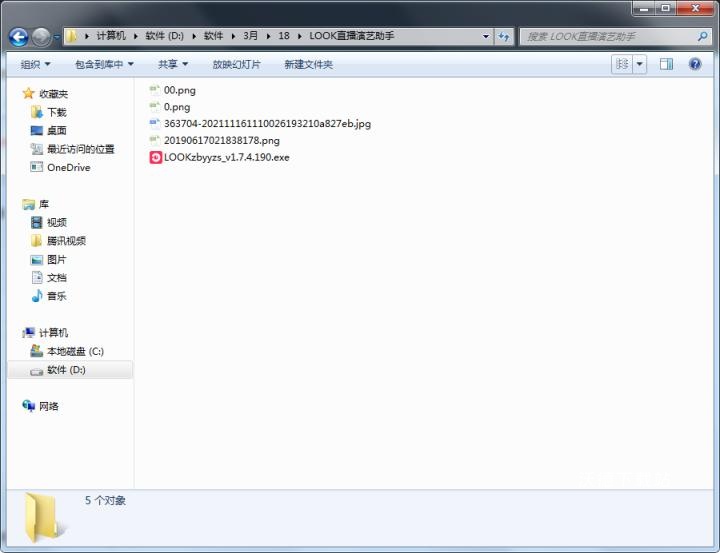This screenshot has height=553, width=720.
Task: Expand the chevron after 软件 (D:) breadcrumb
Action: [x=194, y=36]
